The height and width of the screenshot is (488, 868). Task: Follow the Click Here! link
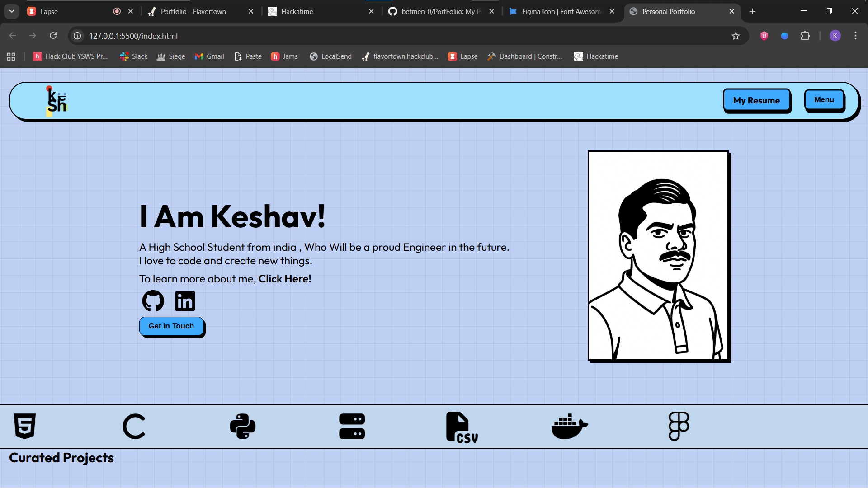[x=285, y=279]
